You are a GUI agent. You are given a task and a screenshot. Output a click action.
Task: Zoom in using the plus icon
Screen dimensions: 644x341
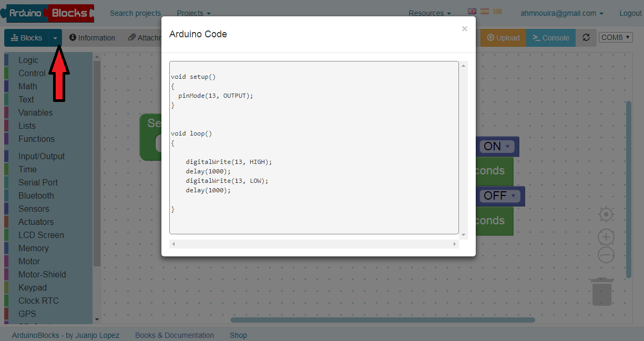pyautogui.click(x=606, y=237)
